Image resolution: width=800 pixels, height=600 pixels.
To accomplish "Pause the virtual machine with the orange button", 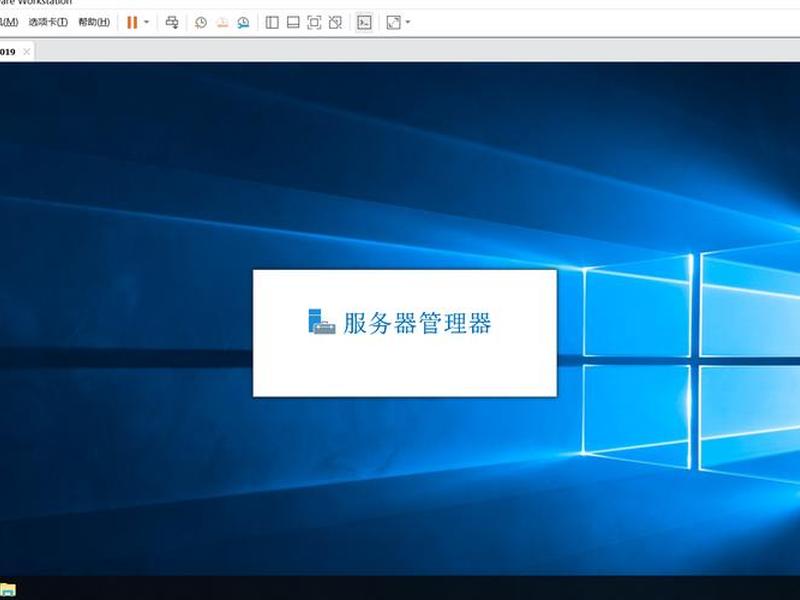I will point(132,22).
